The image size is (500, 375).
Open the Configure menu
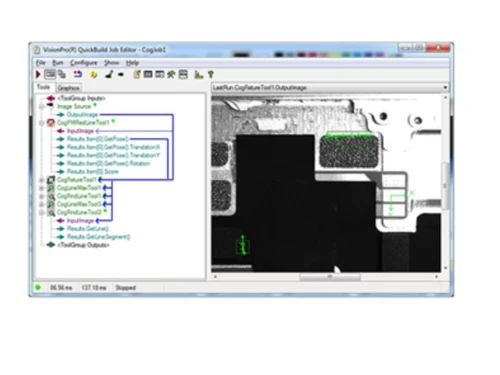pos(84,63)
